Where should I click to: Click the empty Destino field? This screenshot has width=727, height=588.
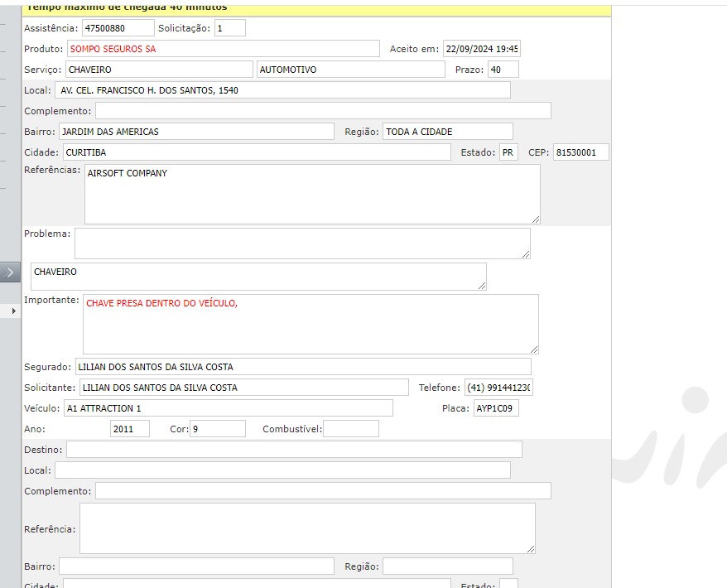click(294, 450)
